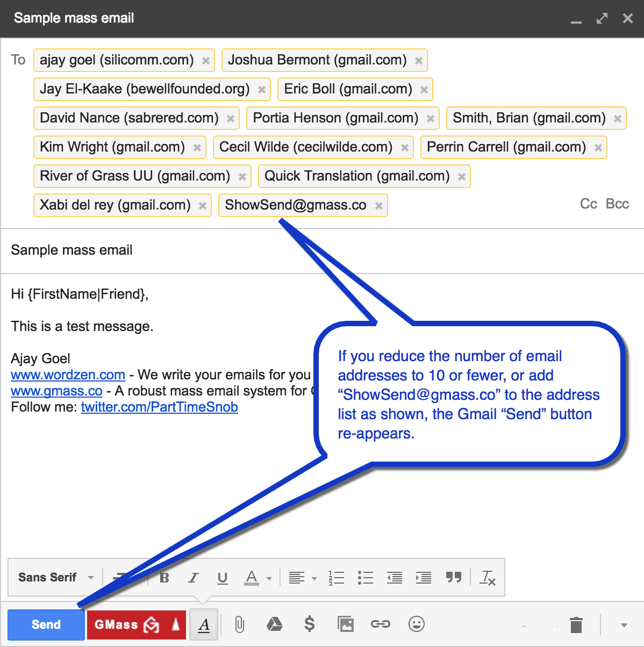
Task: Remove Perrin Carrell recipient chip
Action: tap(598, 148)
